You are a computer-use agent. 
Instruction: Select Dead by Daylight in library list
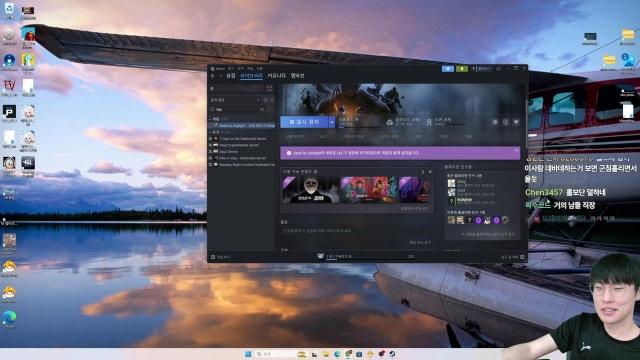[242, 126]
